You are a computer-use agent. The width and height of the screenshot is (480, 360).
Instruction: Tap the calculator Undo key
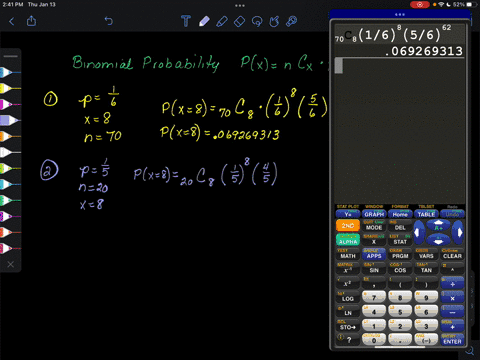point(452,214)
